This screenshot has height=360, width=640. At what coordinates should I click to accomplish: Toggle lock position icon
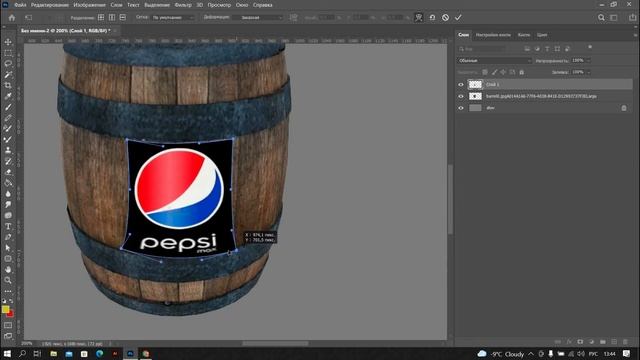pos(503,72)
